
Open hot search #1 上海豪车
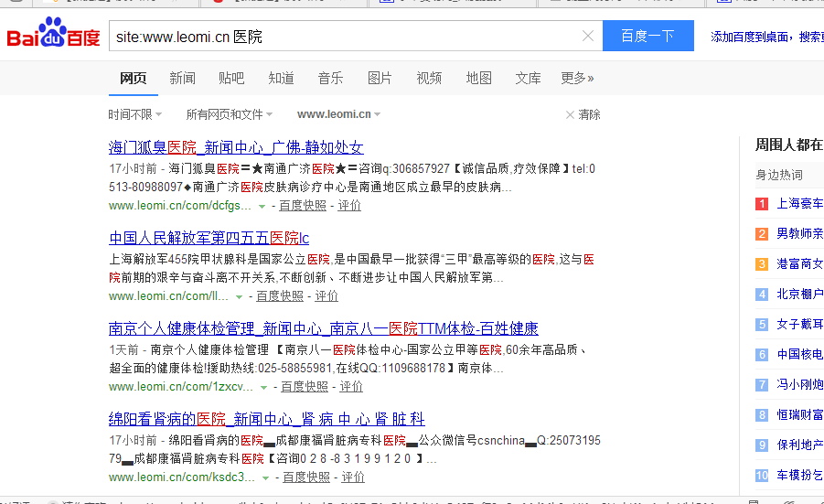point(800,203)
